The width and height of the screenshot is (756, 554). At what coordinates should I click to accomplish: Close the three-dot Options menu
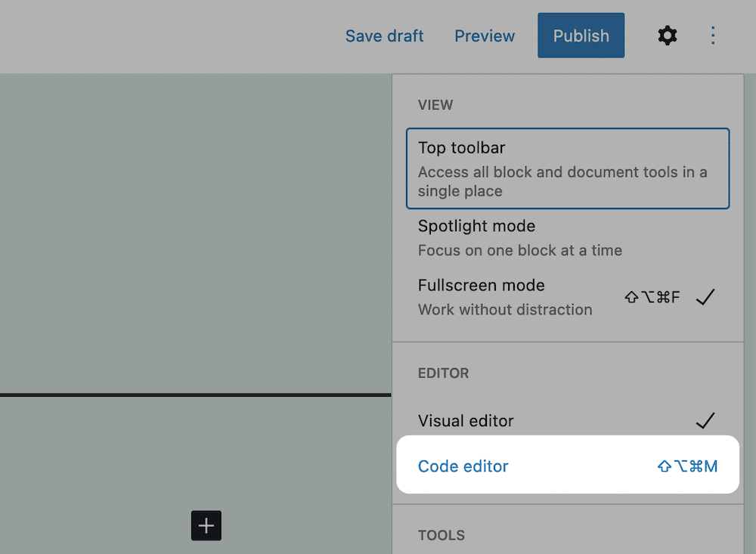click(713, 36)
